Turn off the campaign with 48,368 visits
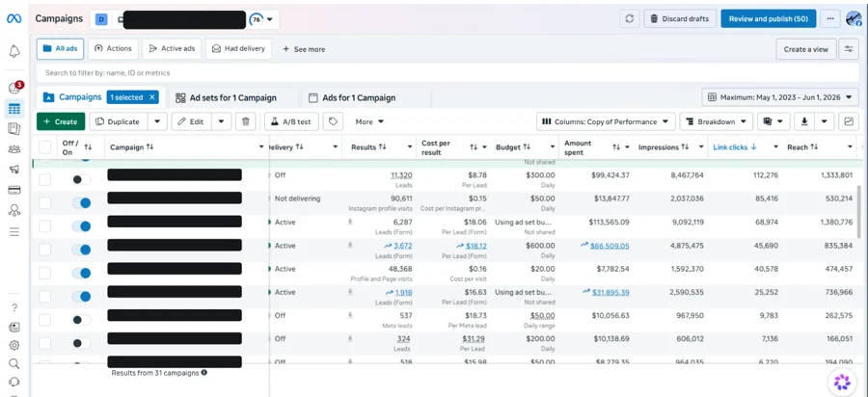This screenshot has height=397, width=868. pyautogui.click(x=81, y=273)
